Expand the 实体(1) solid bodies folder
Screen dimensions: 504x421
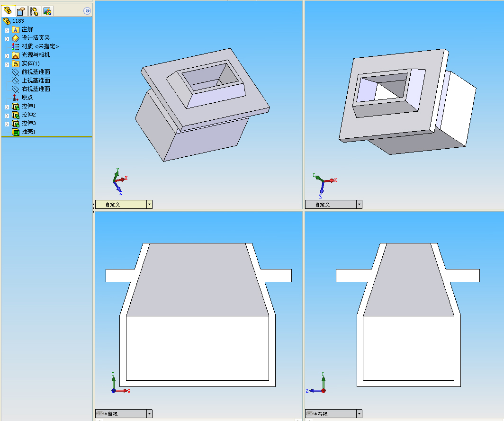(x=7, y=64)
